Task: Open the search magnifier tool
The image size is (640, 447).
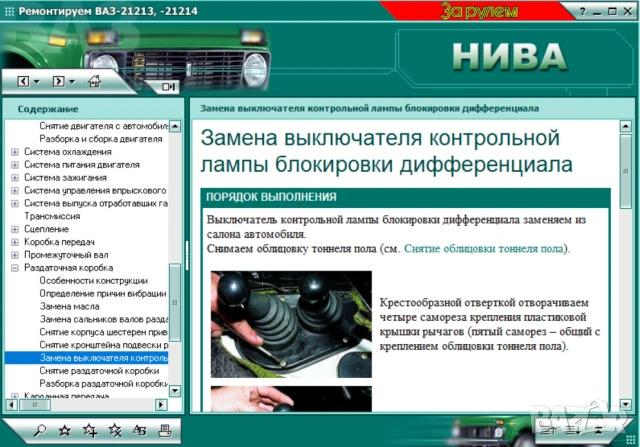Action: click(x=40, y=430)
